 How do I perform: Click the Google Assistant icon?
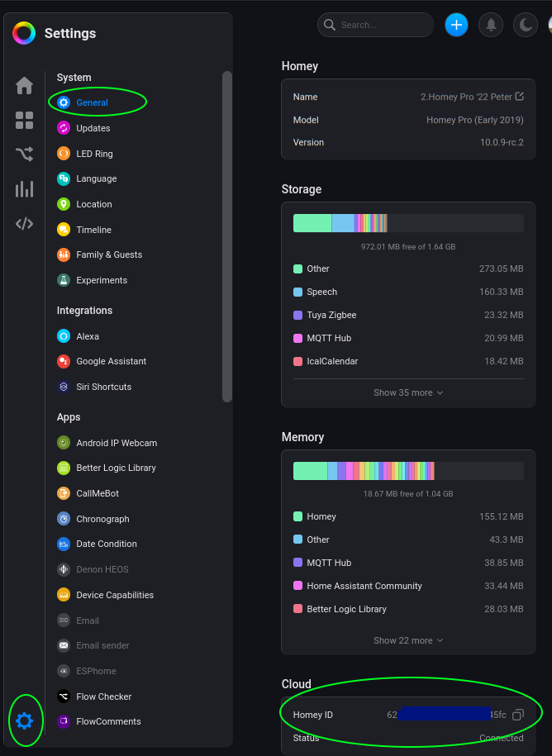pyautogui.click(x=64, y=361)
